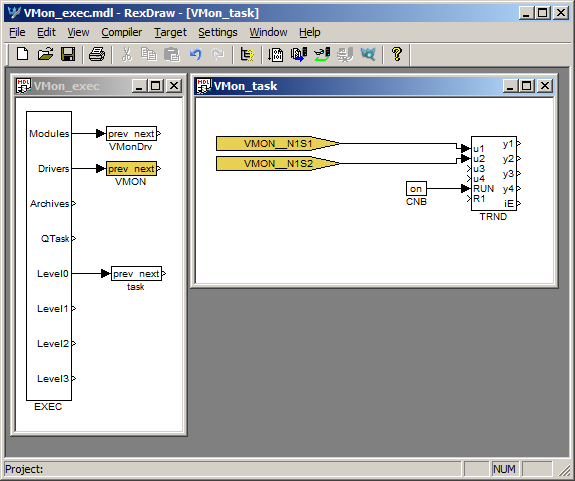Select the yellow VMON driver block
The height and width of the screenshot is (481, 575).
[x=131, y=169]
